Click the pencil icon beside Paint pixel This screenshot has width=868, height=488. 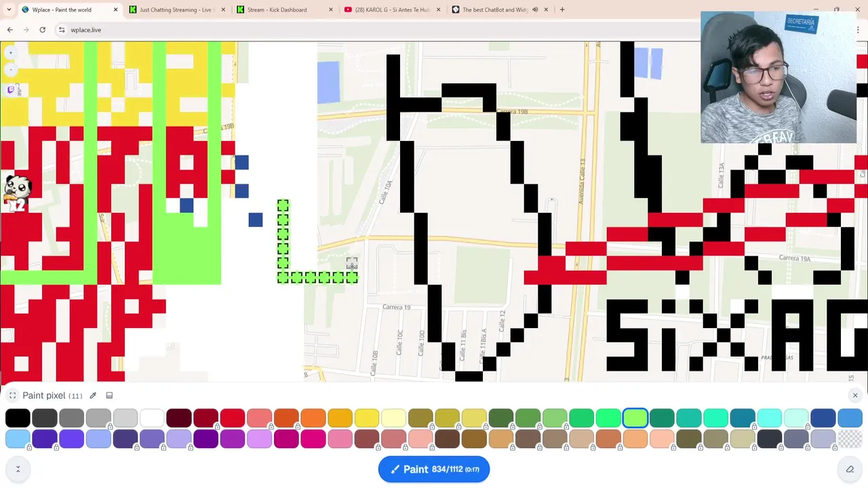click(x=93, y=396)
